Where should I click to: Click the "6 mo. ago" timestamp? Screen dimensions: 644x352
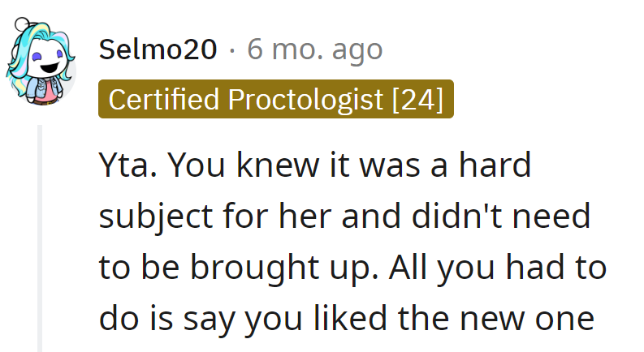click(314, 49)
